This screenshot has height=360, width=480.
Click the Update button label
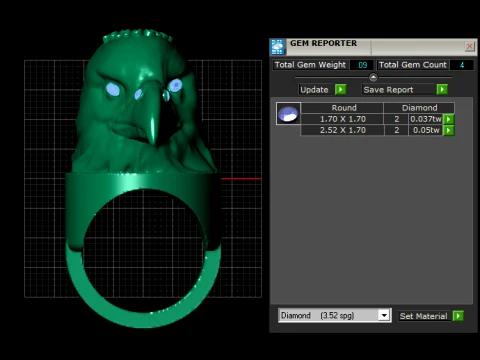[x=314, y=90]
